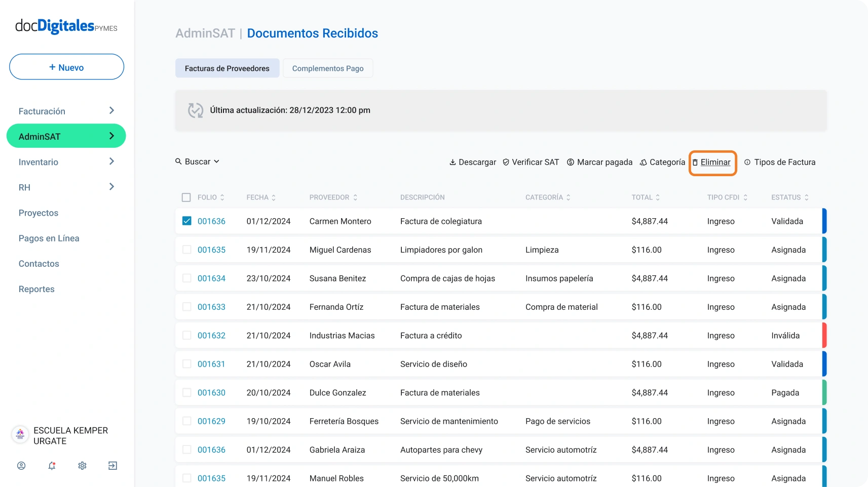Click the + Nuevo button
The width and height of the screenshot is (868, 487).
[66, 67]
